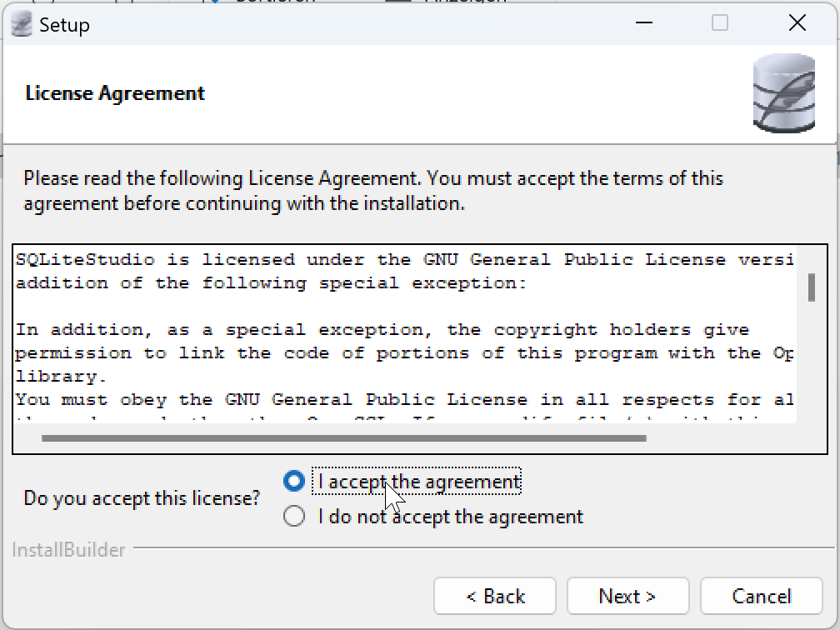Viewport: 840px width, 630px height.
Task: Click the Setup window icon in title bar
Action: [x=22, y=25]
